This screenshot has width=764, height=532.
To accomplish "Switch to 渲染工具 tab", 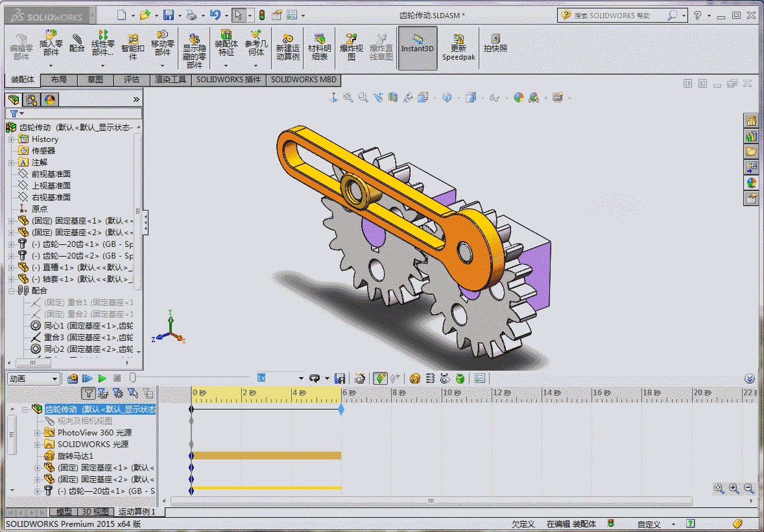I will 170,79.
